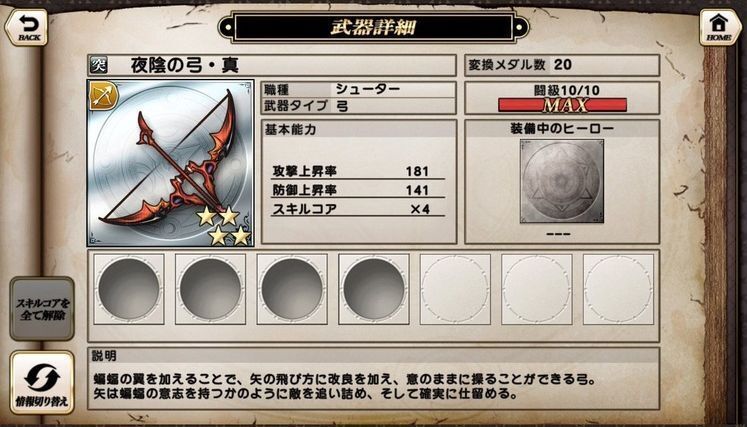Click the empty equipped hero portrait
The width and height of the screenshot is (747, 427).
tap(562, 181)
